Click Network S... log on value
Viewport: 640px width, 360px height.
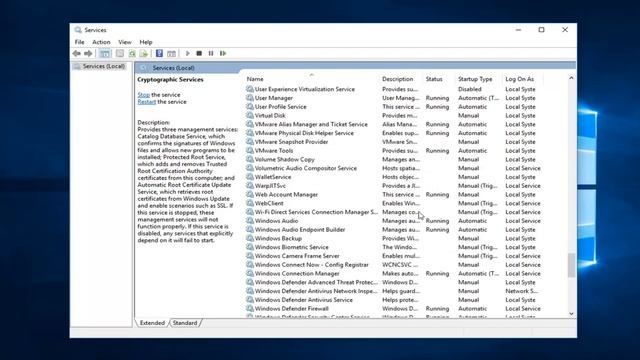[521, 291]
